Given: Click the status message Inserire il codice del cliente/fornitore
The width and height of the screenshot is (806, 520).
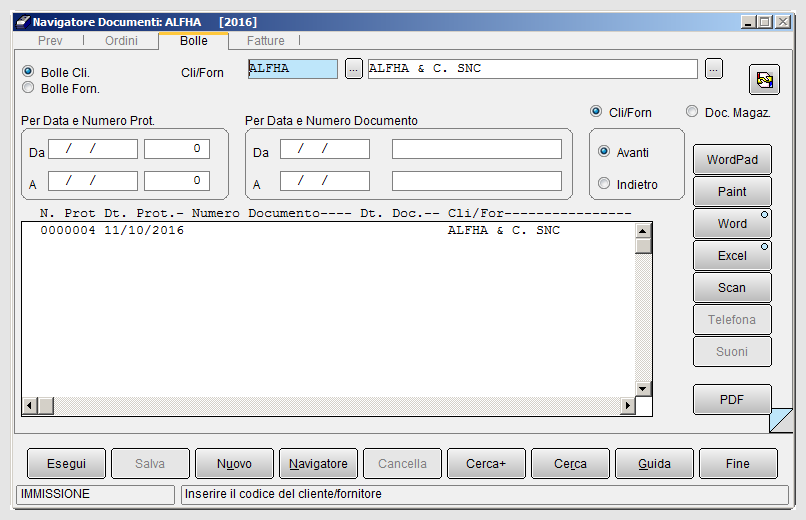Looking at the screenshot, I should [x=485, y=494].
